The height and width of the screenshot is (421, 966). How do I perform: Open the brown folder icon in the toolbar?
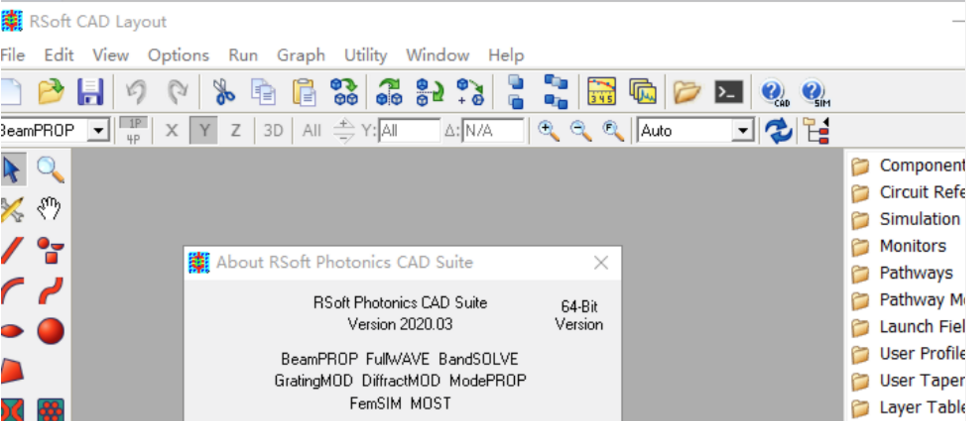pyautogui.click(x=686, y=92)
